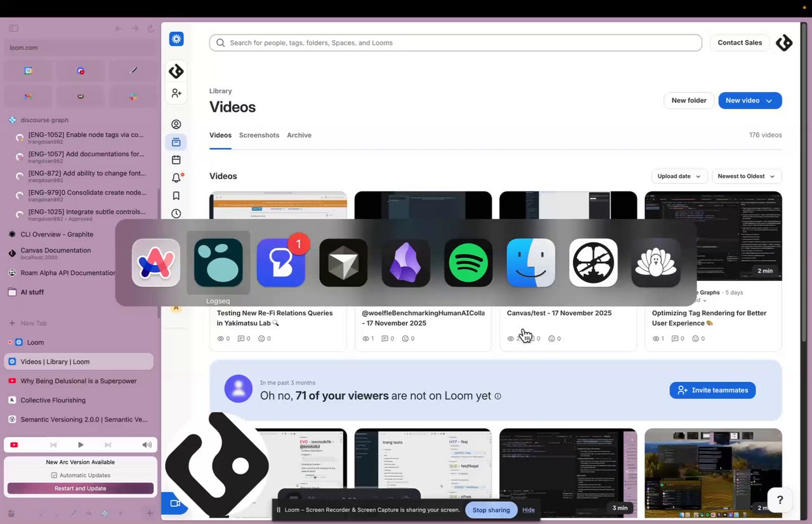Click info icon beside "not on Loom yet"
812x524 pixels.
coord(498,396)
